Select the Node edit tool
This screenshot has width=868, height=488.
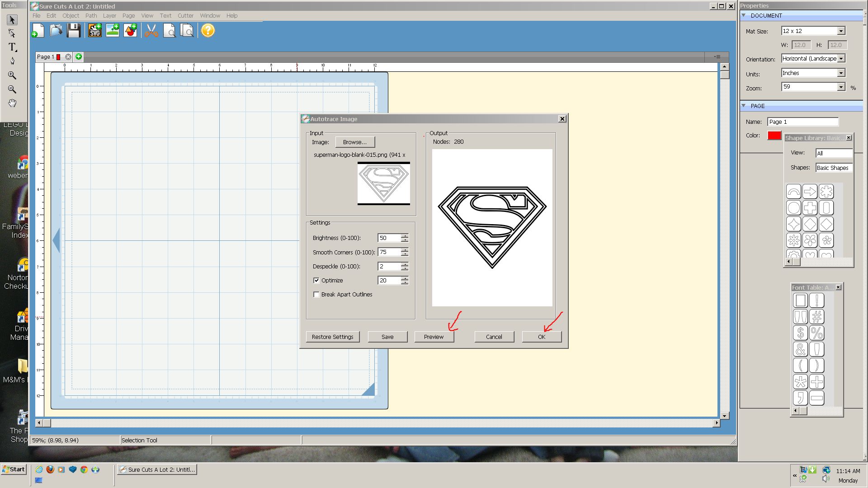(x=12, y=33)
